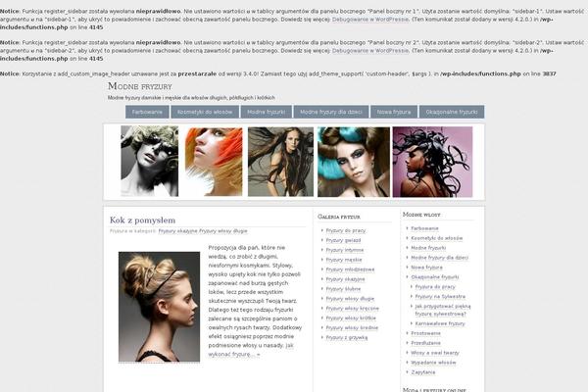This screenshot has width=588, height=392.
Task: Click Wypadanie włosów in the sidebar
Action: pos(433,363)
